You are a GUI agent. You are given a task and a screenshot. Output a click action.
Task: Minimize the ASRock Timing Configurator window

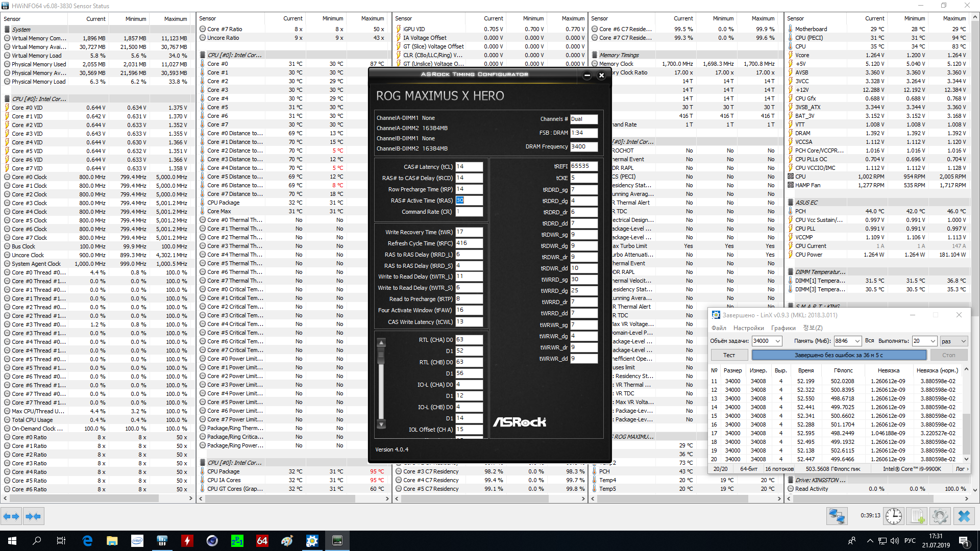pos(587,76)
